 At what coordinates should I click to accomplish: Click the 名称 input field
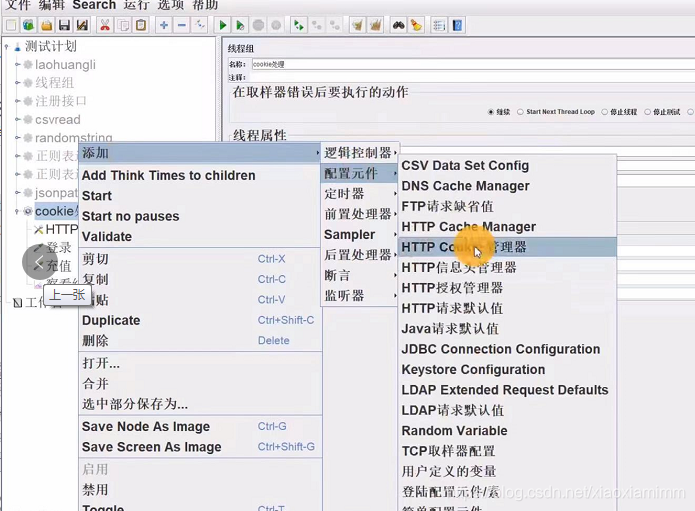coord(473,64)
